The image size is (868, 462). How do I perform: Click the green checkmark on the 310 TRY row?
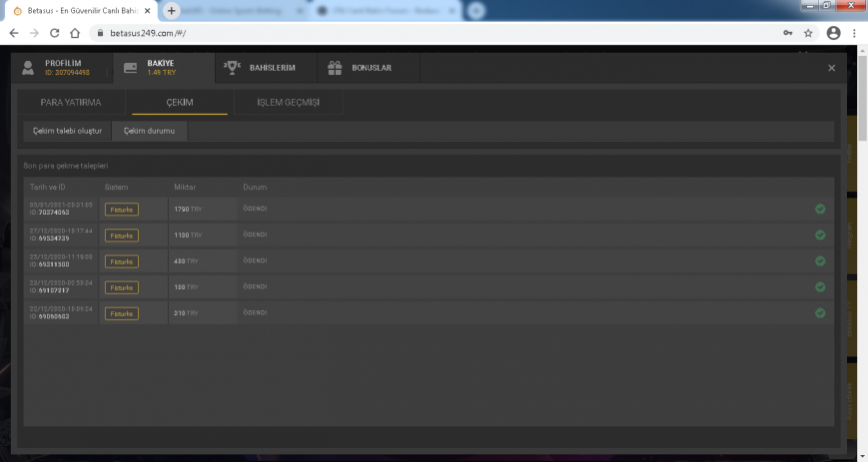(x=820, y=312)
